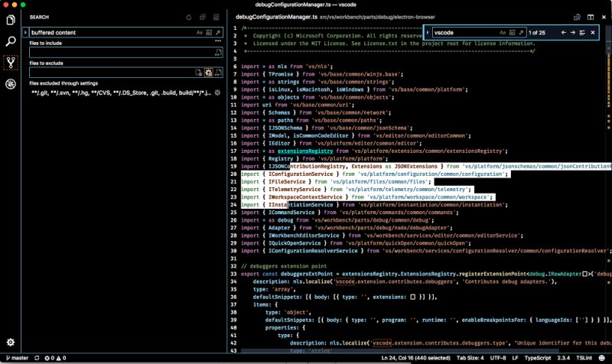Toggle search details with the three dots

218,41
